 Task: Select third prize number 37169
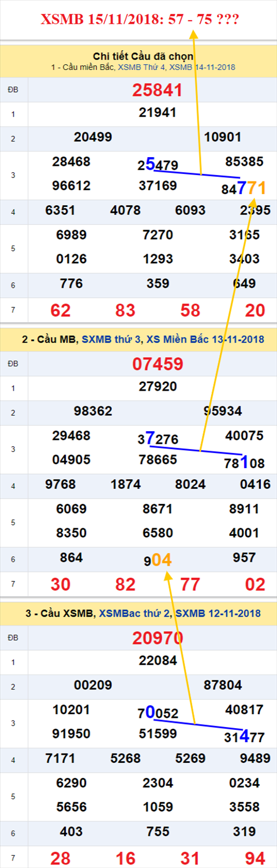pos(158,186)
